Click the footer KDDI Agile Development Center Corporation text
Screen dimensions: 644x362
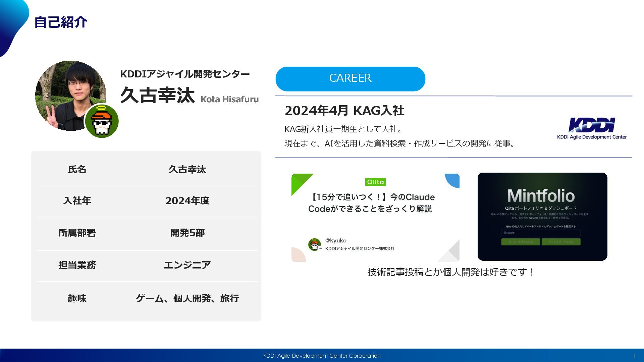pyautogui.click(x=322, y=356)
